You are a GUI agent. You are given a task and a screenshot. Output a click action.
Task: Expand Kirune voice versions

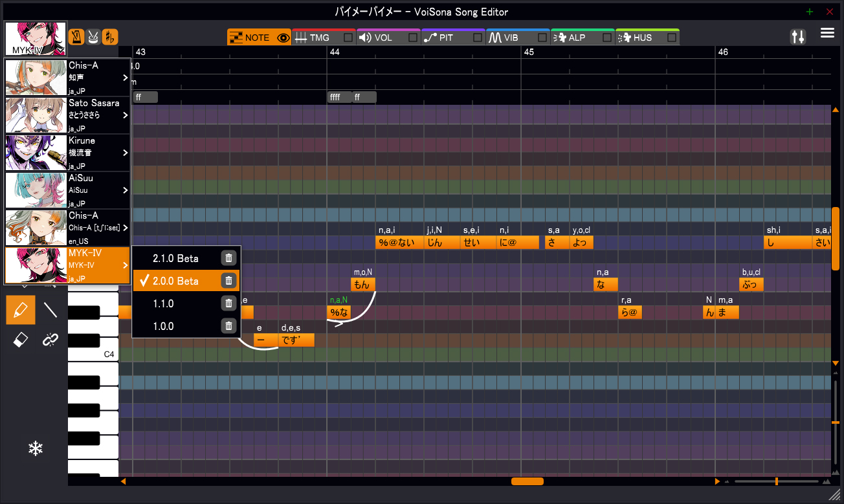click(x=125, y=153)
